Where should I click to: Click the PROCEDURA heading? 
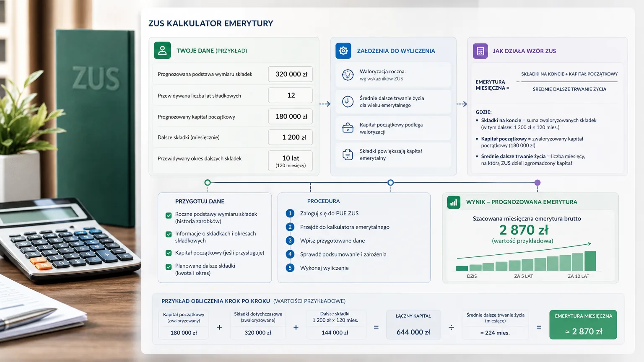pos(324,201)
